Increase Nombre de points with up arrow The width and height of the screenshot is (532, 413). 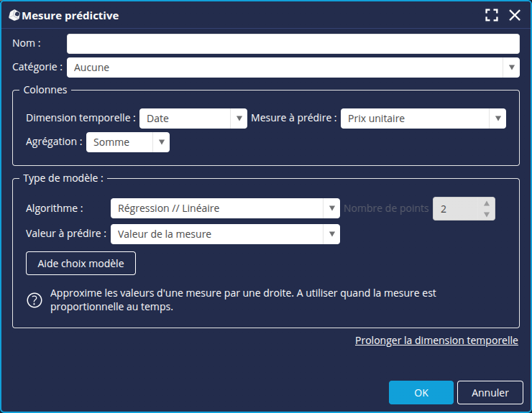point(487,203)
